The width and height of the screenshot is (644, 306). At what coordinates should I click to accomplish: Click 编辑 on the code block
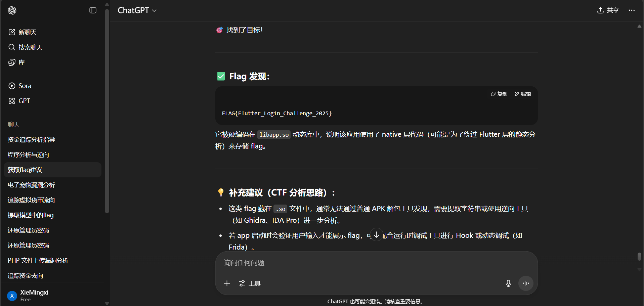click(x=523, y=94)
